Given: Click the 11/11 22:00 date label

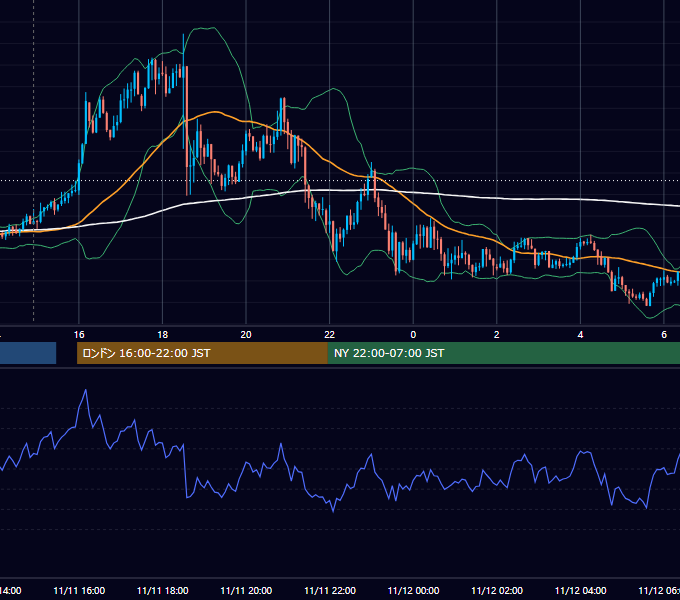Looking at the screenshot, I should (x=330, y=590).
